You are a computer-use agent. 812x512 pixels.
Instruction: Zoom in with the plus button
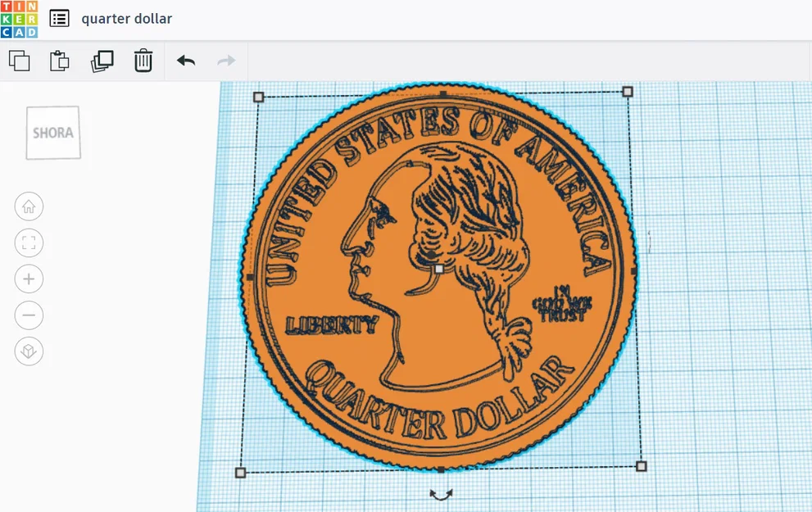[x=29, y=279]
